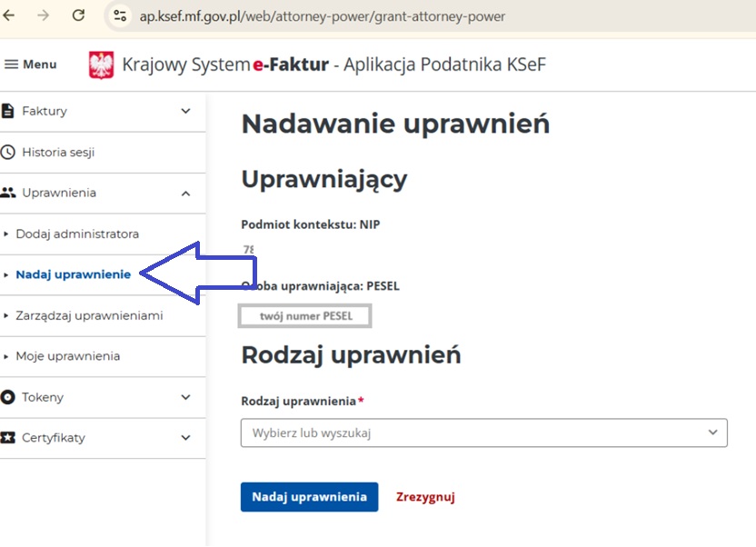Reload the page with refresh icon

pyautogui.click(x=78, y=15)
